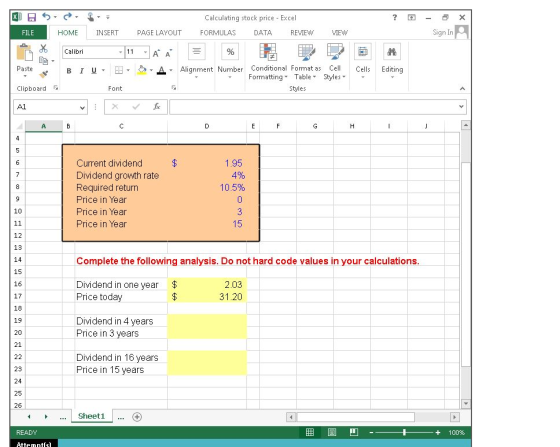Expand the formula bar
This screenshot has width=560, height=447.
click(x=461, y=106)
